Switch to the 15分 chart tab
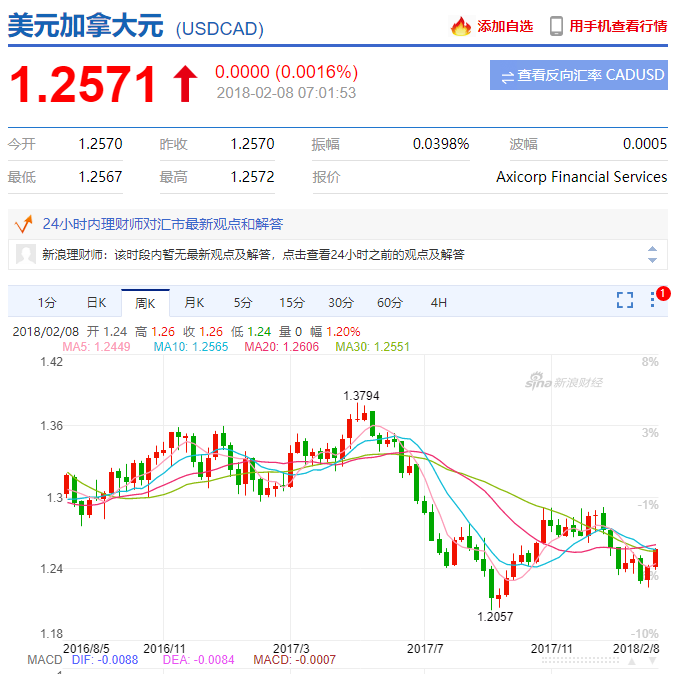Viewport: 678px width, 674px height. (292, 303)
